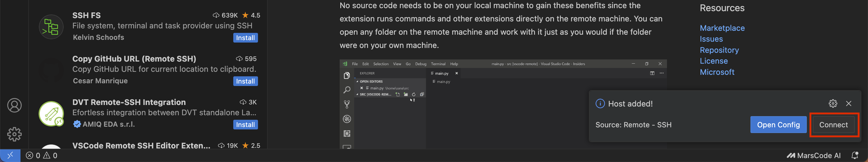This screenshot has height=162, width=868.
Task: Open the Accounts icon in the activity bar
Action: tap(14, 105)
